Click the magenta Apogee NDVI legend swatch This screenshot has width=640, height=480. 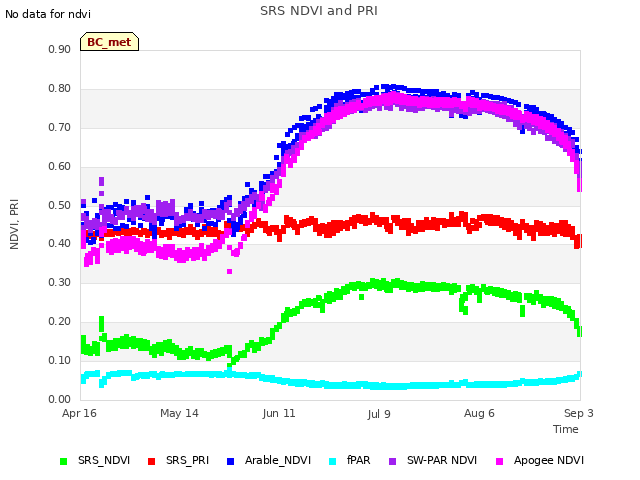click(499, 461)
